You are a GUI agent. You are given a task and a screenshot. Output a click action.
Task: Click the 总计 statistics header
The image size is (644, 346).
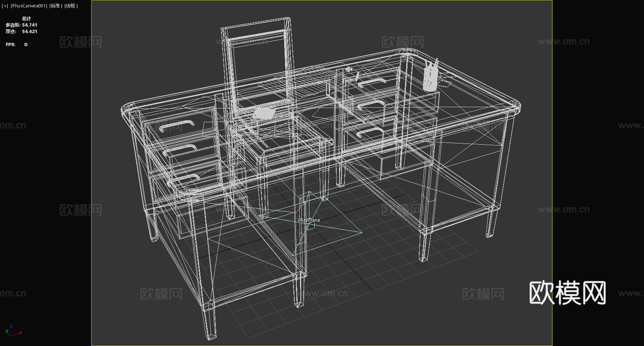pyautogui.click(x=26, y=18)
